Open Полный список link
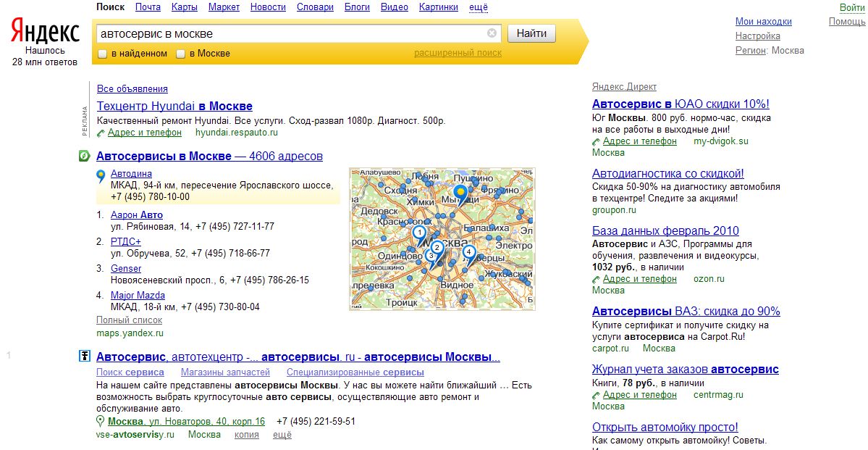868x450 pixels. [129, 320]
